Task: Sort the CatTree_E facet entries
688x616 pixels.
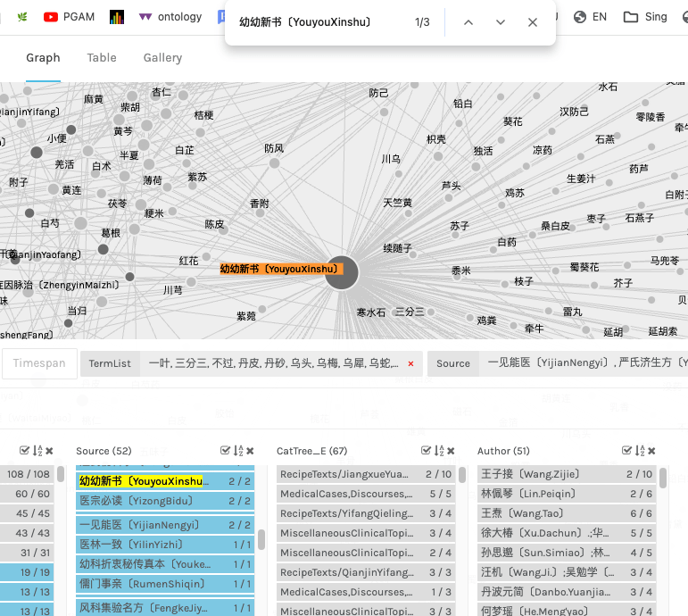Action: 438,452
